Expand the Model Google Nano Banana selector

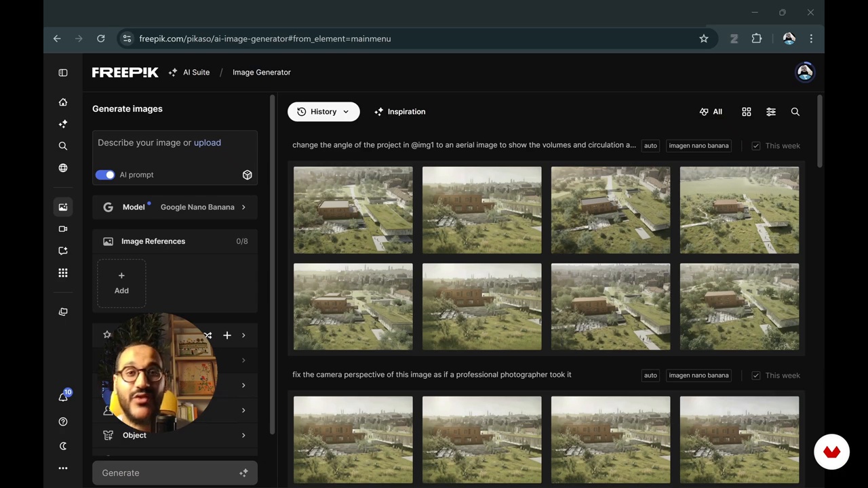175,207
